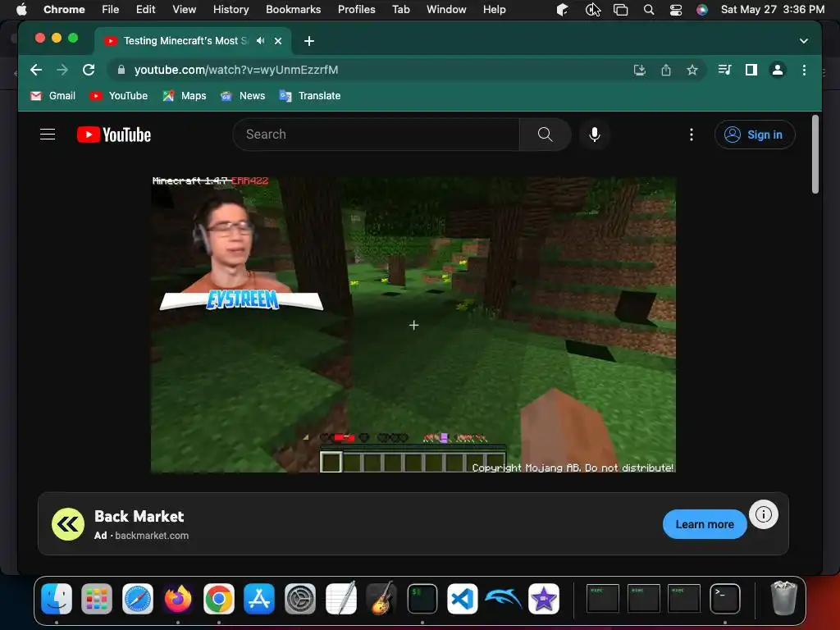Open News bookmark
Image resolution: width=840 pixels, height=630 pixels.
(x=243, y=96)
